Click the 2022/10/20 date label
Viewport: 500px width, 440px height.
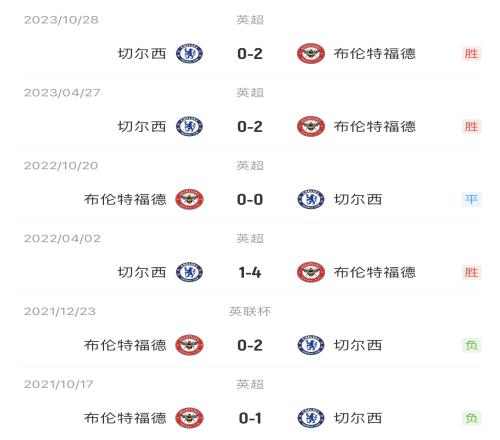pos(61,166)
